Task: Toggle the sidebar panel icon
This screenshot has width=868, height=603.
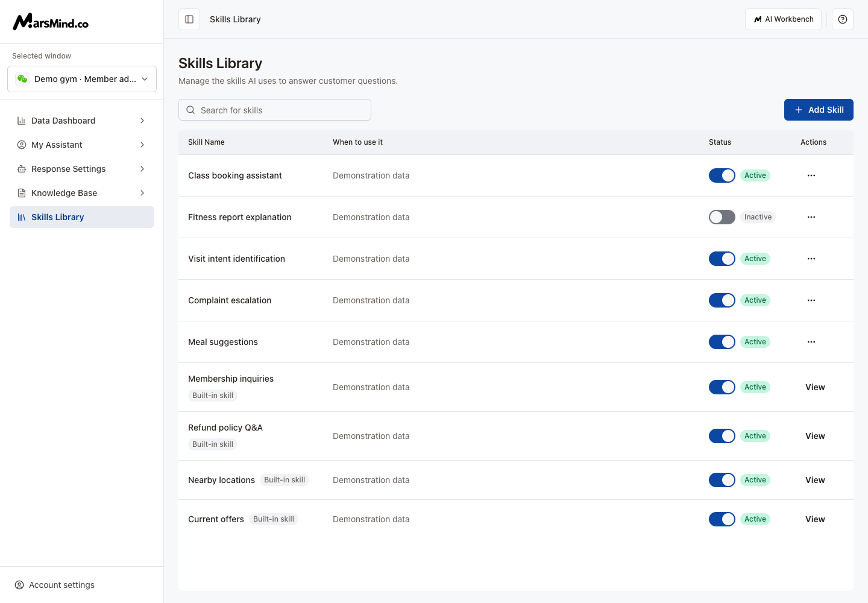Action: click(189, 19)
